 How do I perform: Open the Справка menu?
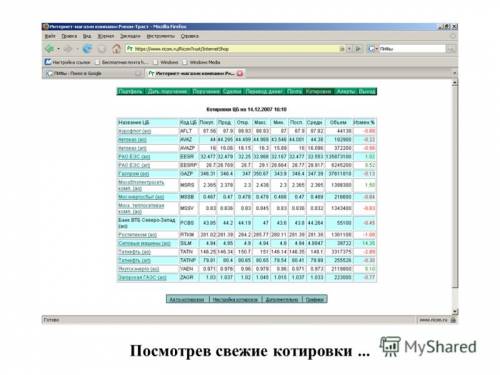190,36
